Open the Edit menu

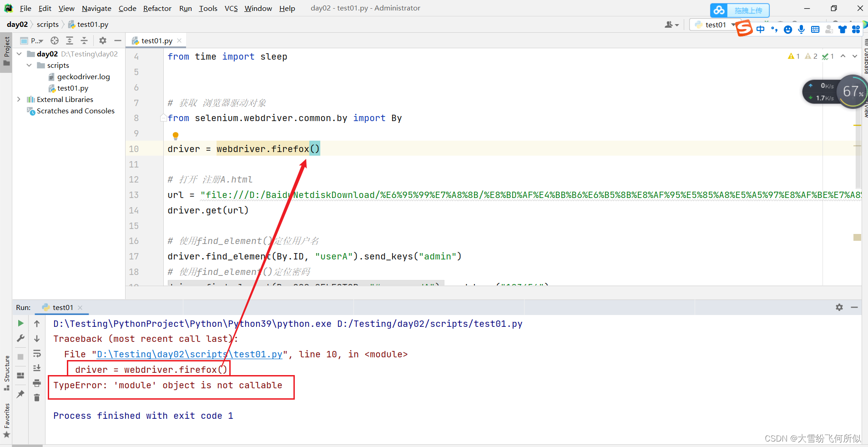click(45, 8)
